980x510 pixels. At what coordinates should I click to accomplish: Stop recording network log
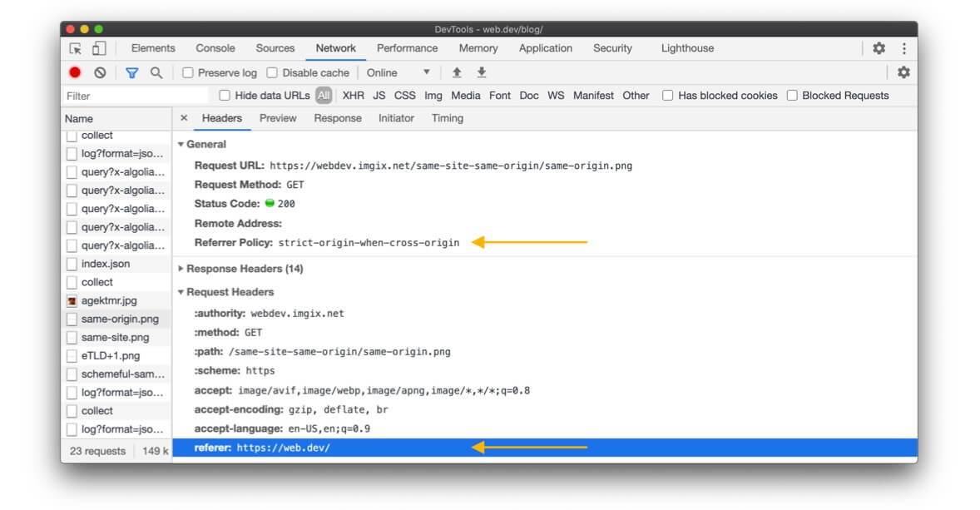74,73
